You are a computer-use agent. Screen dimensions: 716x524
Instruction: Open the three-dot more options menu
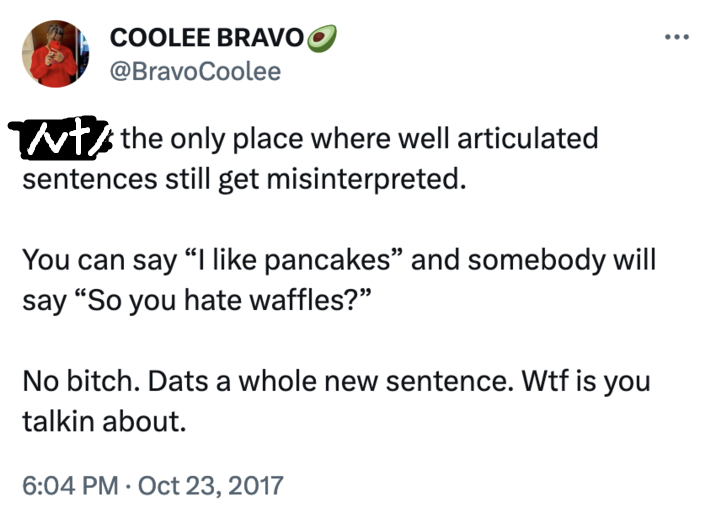(x=677, y=37)
